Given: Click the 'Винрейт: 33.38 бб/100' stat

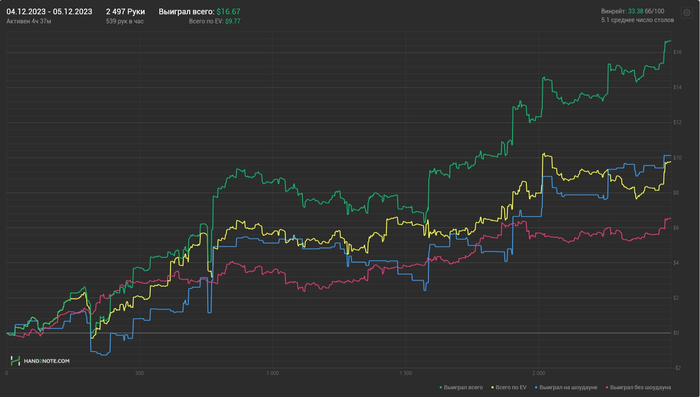Looking at the screenshot, I should pos(632,11).
